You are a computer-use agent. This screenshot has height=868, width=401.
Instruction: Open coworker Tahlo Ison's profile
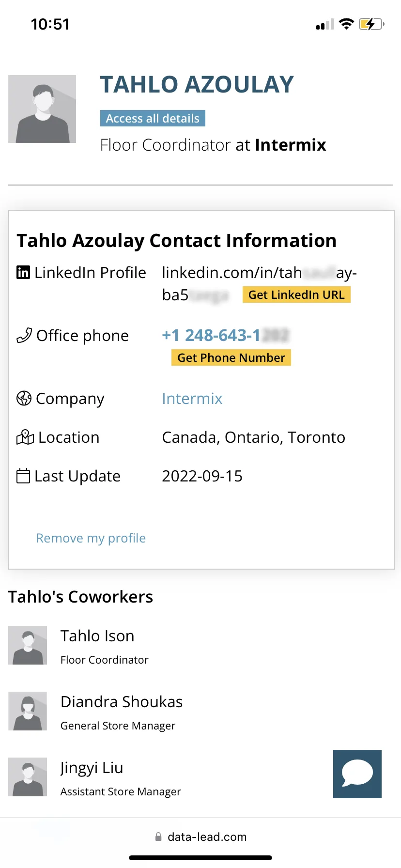(97, 636)
